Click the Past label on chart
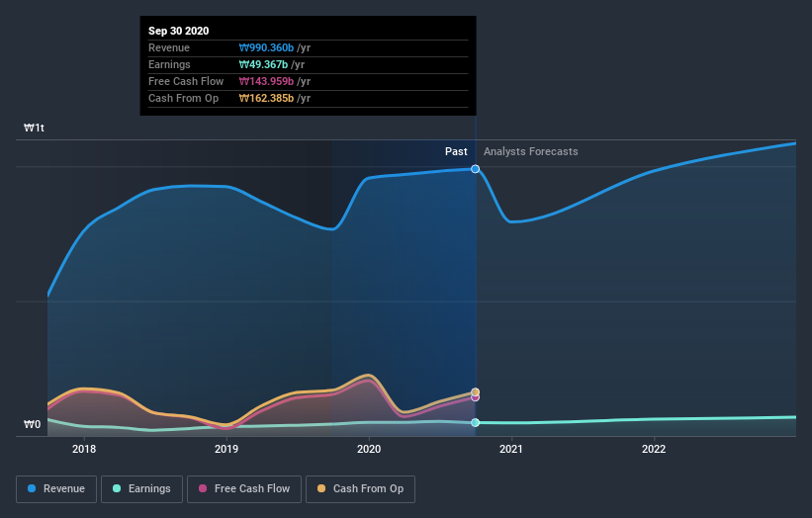The height and width of the screenshot is (518, 812). 456,151
